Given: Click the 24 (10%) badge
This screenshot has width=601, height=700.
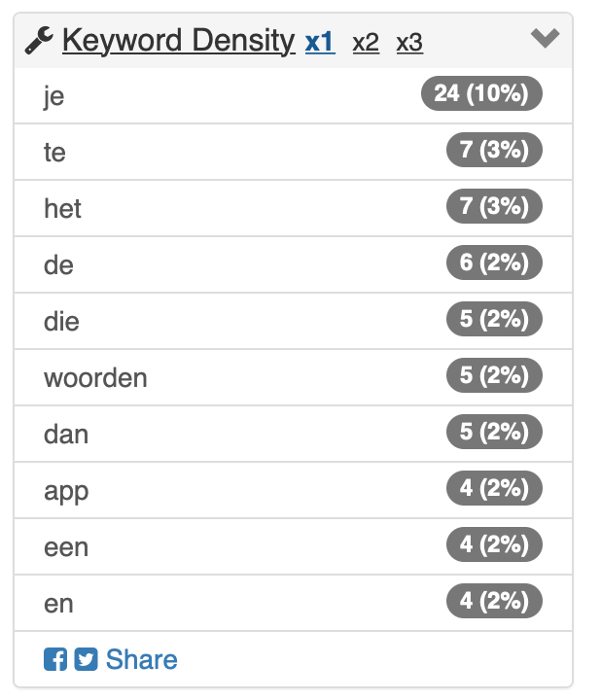Looking at the screenshot, I should coord(481,93).
